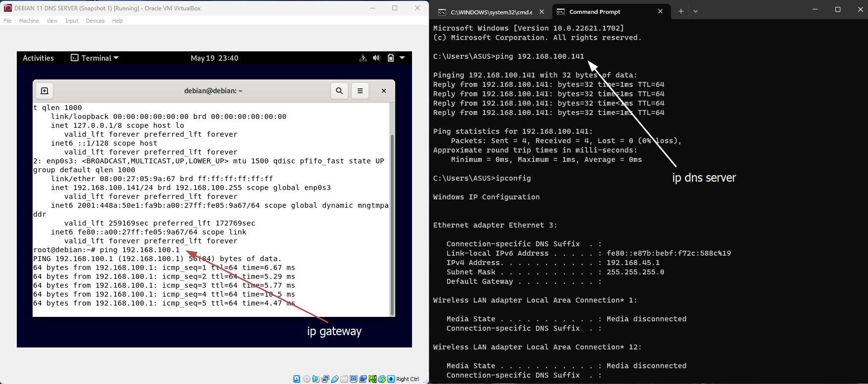
Task: Click the volume icon in GNOME top bar
Action: pos(376,58)
